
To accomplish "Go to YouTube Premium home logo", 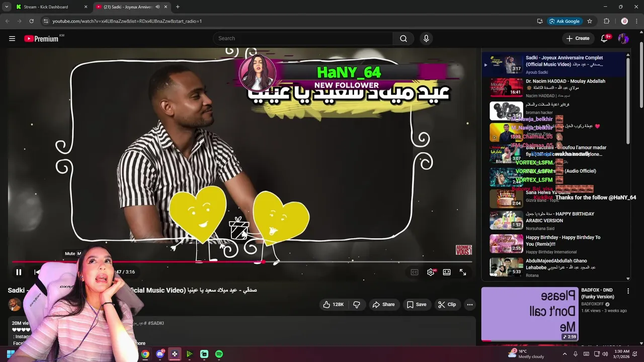I will (41, 39).
